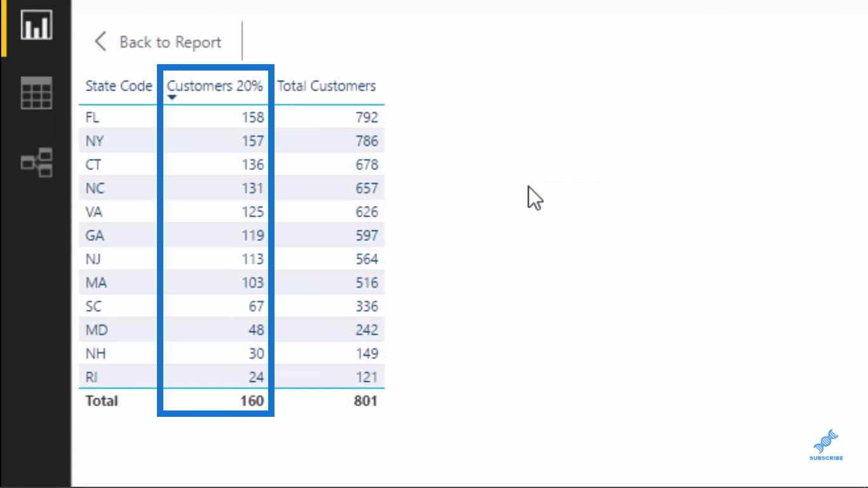Screen dimensions: 868x488
Task: Click value 103 for MA
Action: pyautogui.click(x=252, y=283)
